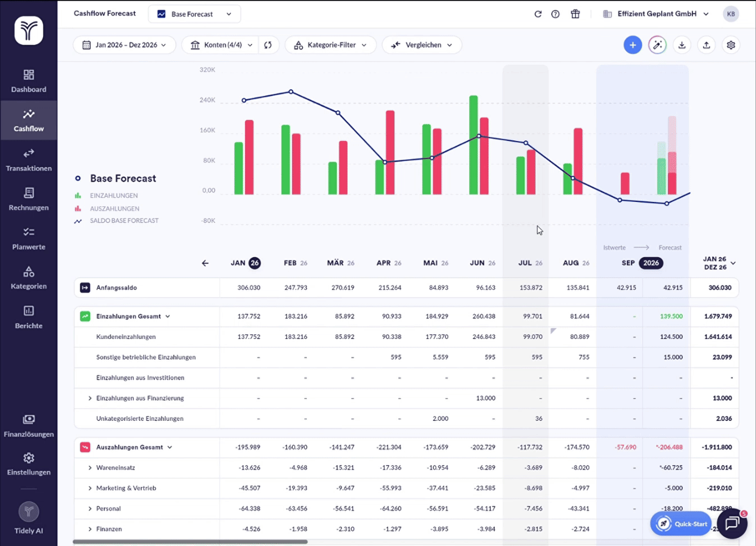Viewport: 756px width, 546px height.
Task: Open the Jan 2026 – Dez 2026 date range picker
Action: pos(125,45)
